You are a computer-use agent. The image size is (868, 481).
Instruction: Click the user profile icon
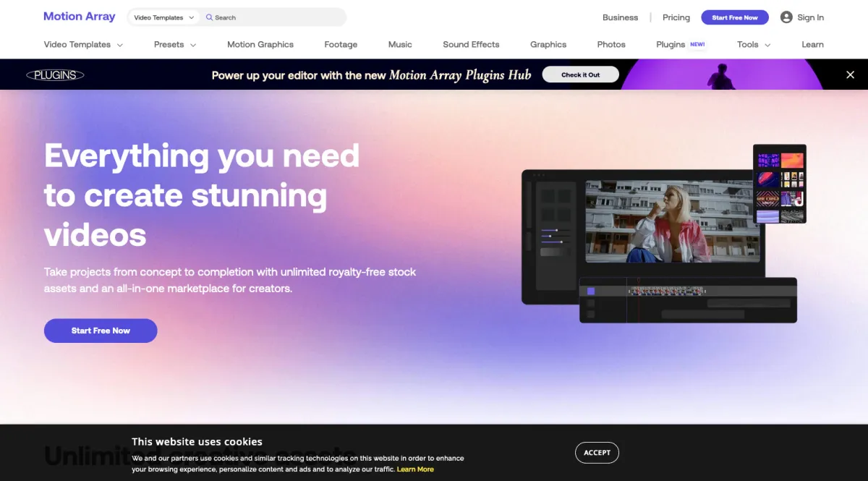point(786,17)
